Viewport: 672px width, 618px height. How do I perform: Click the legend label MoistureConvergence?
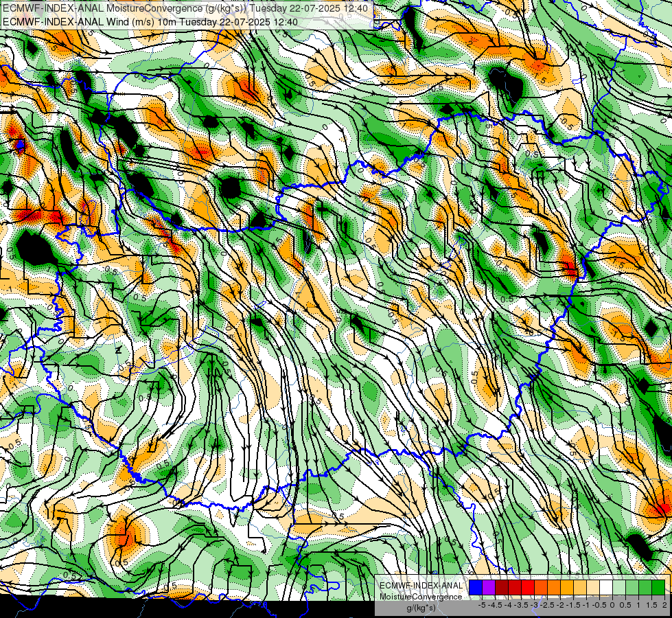tap(421, 597)
